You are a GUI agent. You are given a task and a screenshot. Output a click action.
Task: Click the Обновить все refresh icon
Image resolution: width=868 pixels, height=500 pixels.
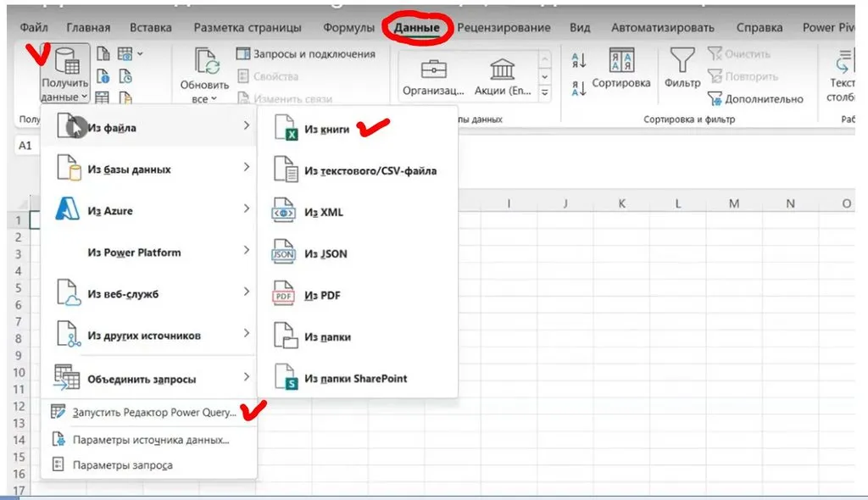pos(206,62)
